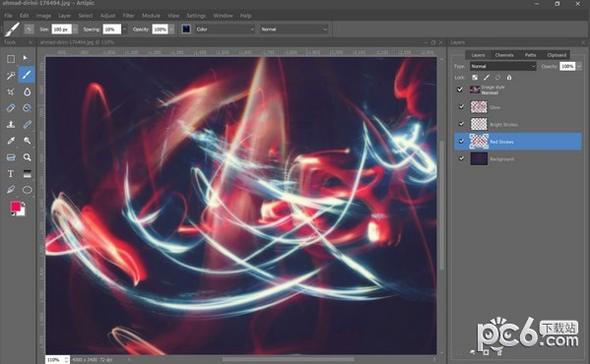Screen dimensions: 590x364
Task: Select the Eraser tool
Action: click(x=11, y=108)
